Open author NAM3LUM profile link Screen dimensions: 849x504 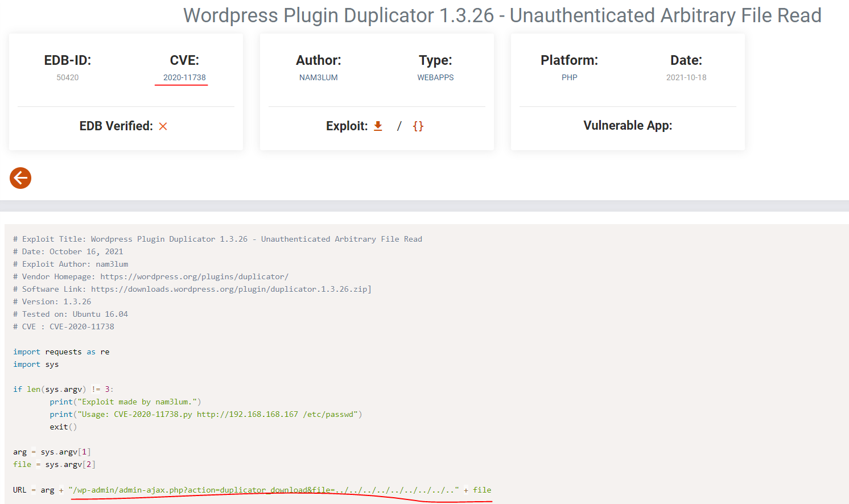click(319, 77)
